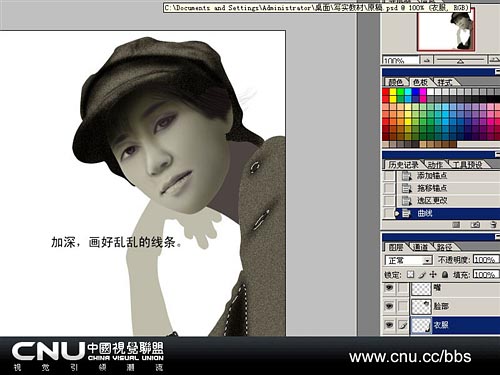Click canvas text 加深，画好乱乱的线条

(x=116, y=242)
